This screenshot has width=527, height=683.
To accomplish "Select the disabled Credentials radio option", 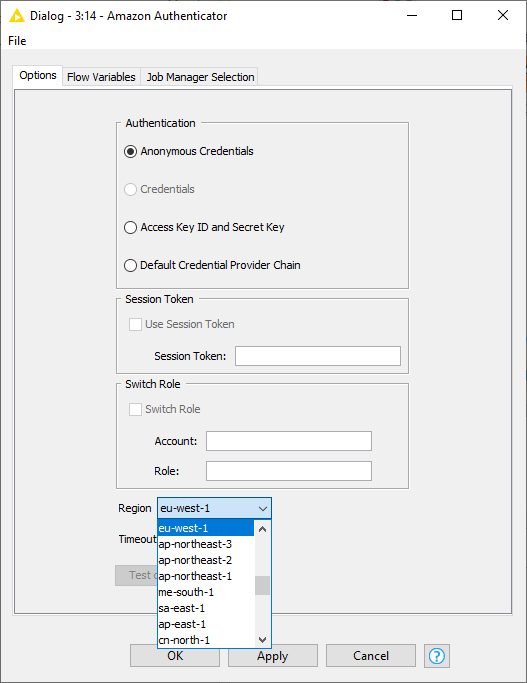I will 130,189.
